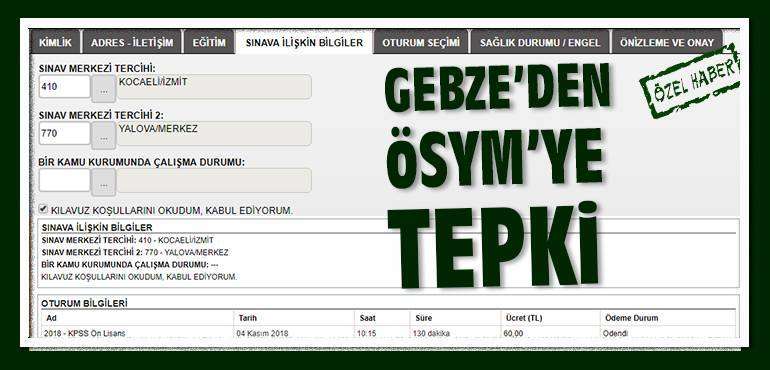The width and height of the screenshot is (770, 370).
Task: Go to OTURUM SEÇİMİ tab
Action: (421, 42)
